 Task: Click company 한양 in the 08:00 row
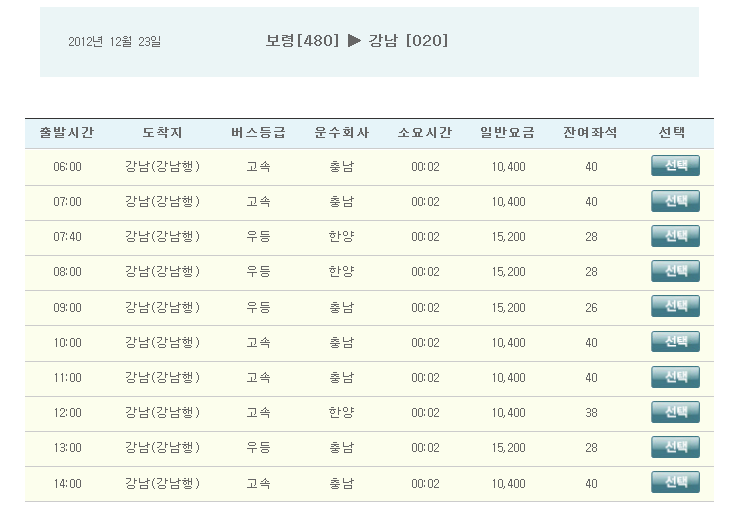point(341,272)
